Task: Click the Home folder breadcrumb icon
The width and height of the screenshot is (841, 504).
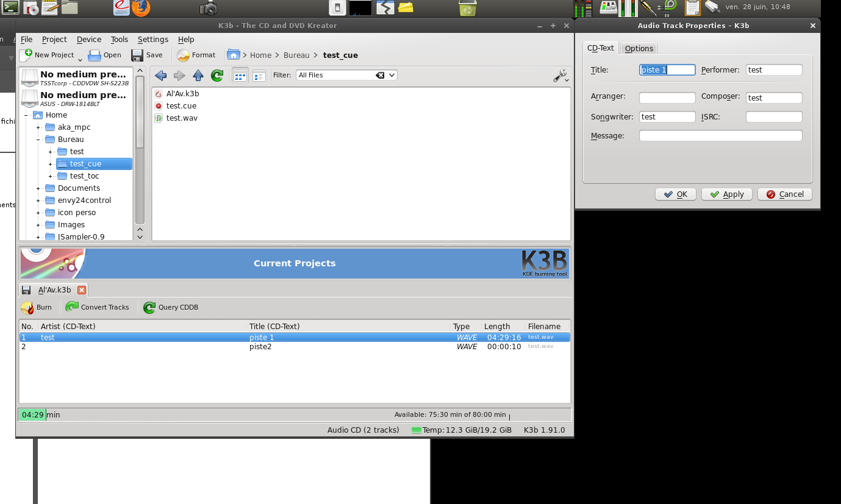Action: tap(233, 55)
